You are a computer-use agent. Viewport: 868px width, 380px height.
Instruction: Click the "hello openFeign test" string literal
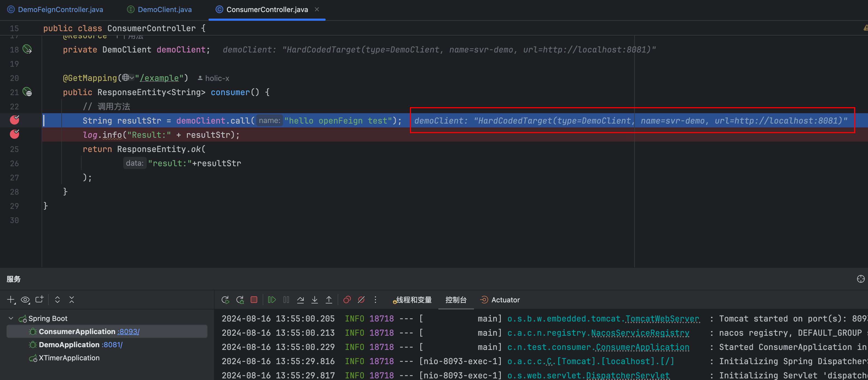338,121
